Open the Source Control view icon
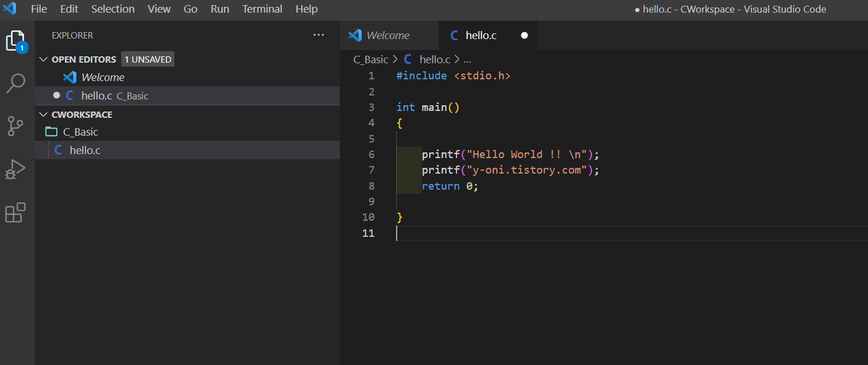 tap(15, 126)
